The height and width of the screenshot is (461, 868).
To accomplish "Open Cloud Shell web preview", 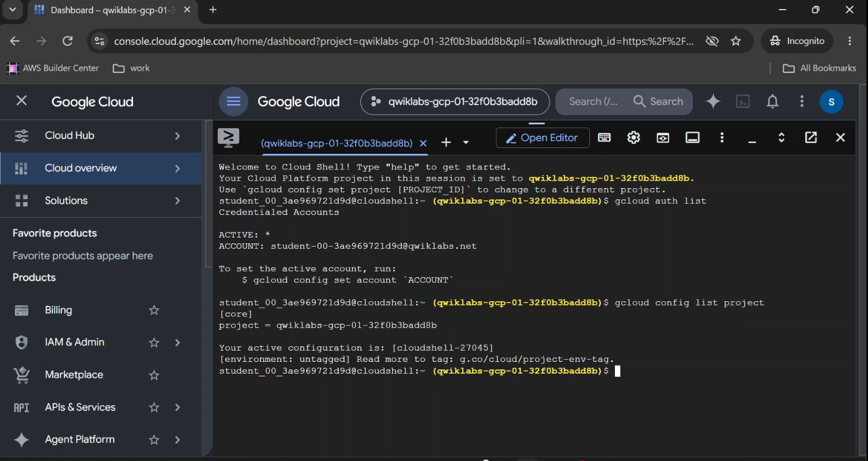I will click(663, 138).
